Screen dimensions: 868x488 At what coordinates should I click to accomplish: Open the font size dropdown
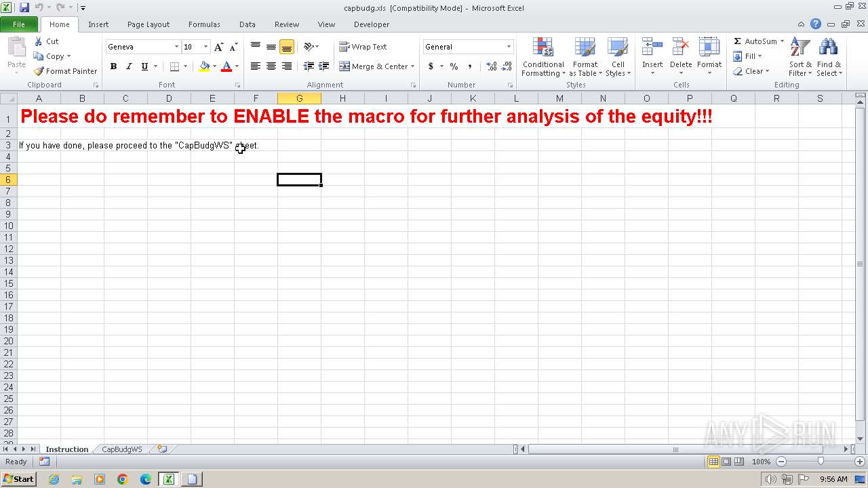pos(206,47)
